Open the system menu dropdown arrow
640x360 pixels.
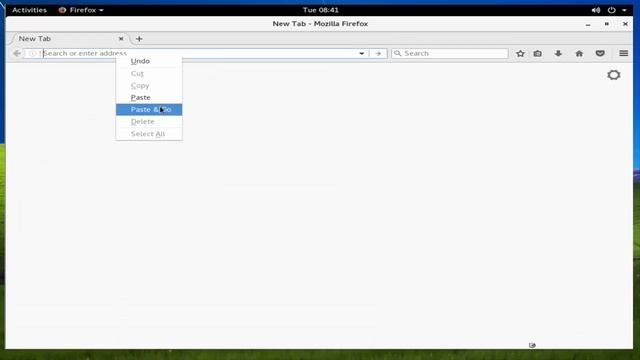(624, 10)
